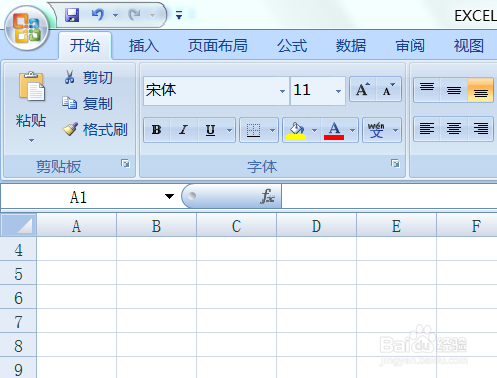Open the 页面布局 tab

(x=218, y=46)
